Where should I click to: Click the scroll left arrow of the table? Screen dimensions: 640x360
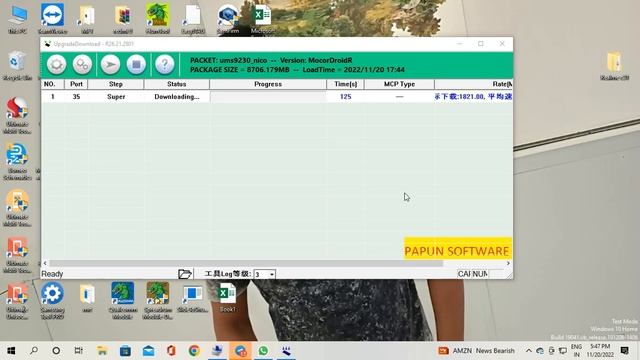(45, 263)
